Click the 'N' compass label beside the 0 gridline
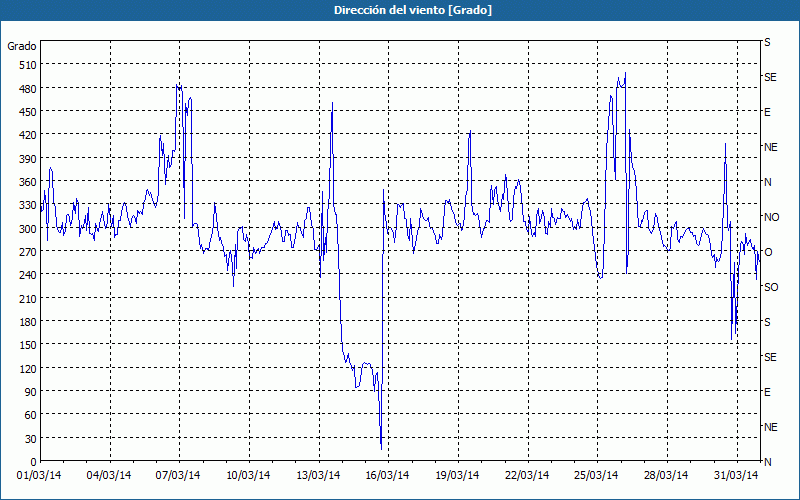This screenshot has height=500, width=800. [x=768, y=462]
